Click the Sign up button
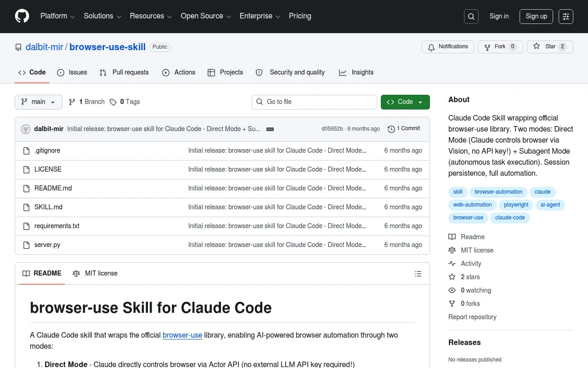Screen dimensions: 588x368 click(536, 16)
